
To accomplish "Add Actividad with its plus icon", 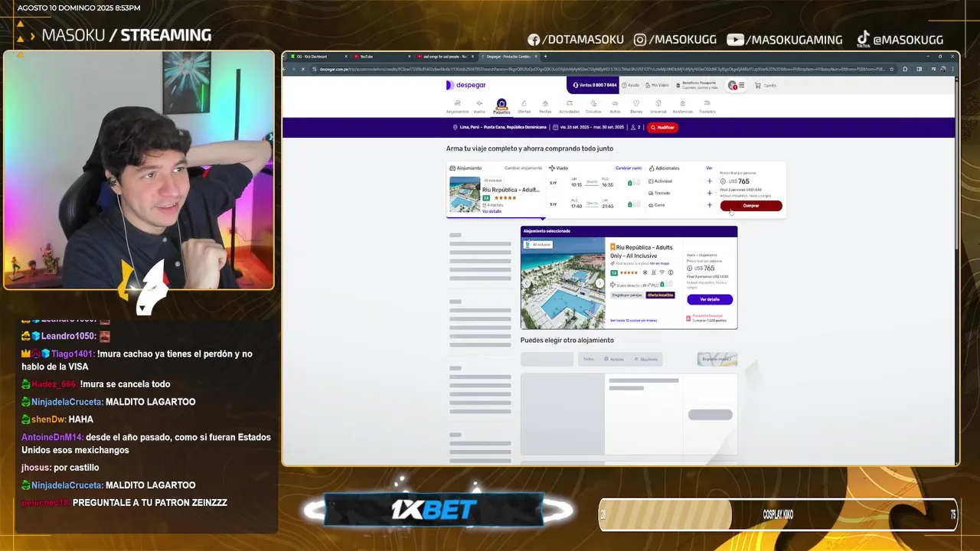I will (x=710, y=181).
